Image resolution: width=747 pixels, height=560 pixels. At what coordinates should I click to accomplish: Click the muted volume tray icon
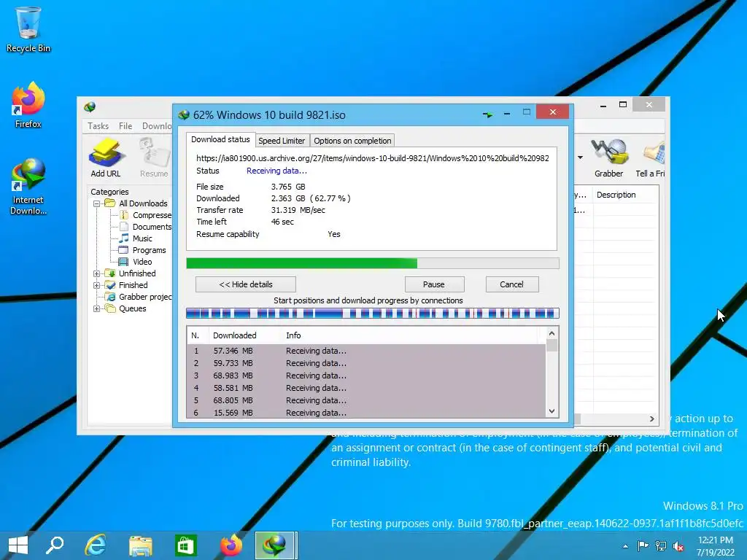[678, 546]
